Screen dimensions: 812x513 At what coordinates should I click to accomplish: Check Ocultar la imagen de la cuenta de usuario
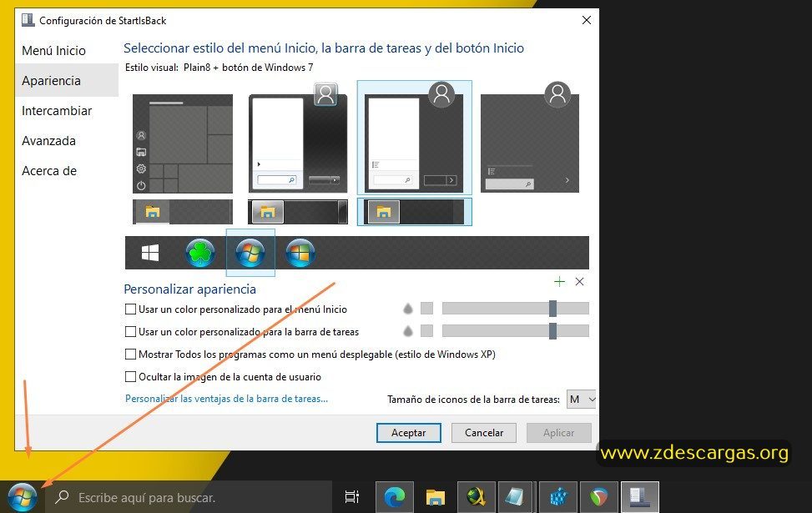(x=130, y=376)
